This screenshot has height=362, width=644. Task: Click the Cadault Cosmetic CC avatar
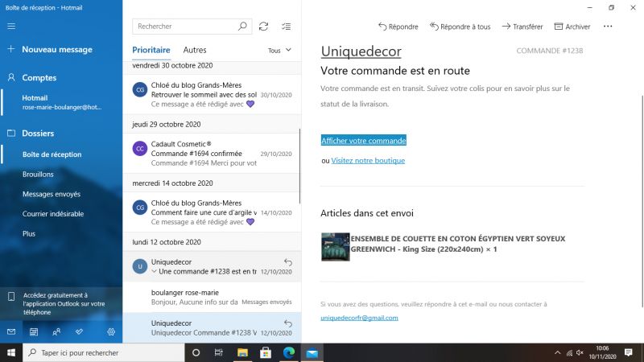point(139,149)
